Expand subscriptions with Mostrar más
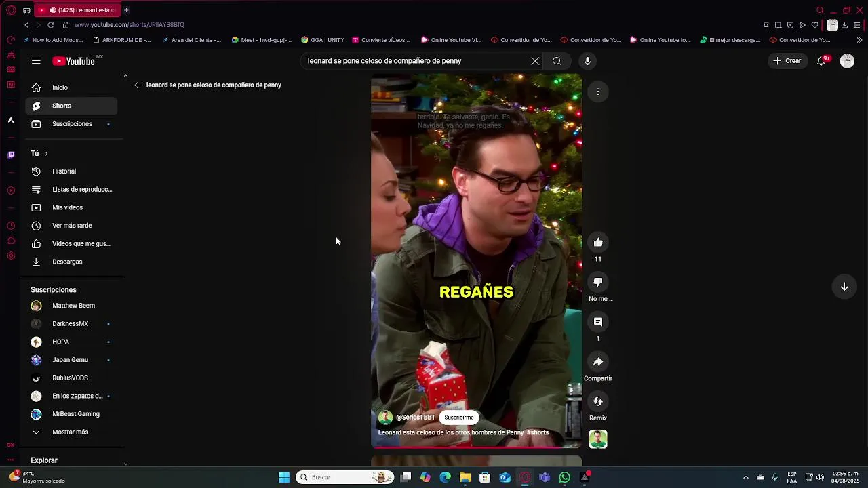Screen dimensions: 868x488 (71, 432)
